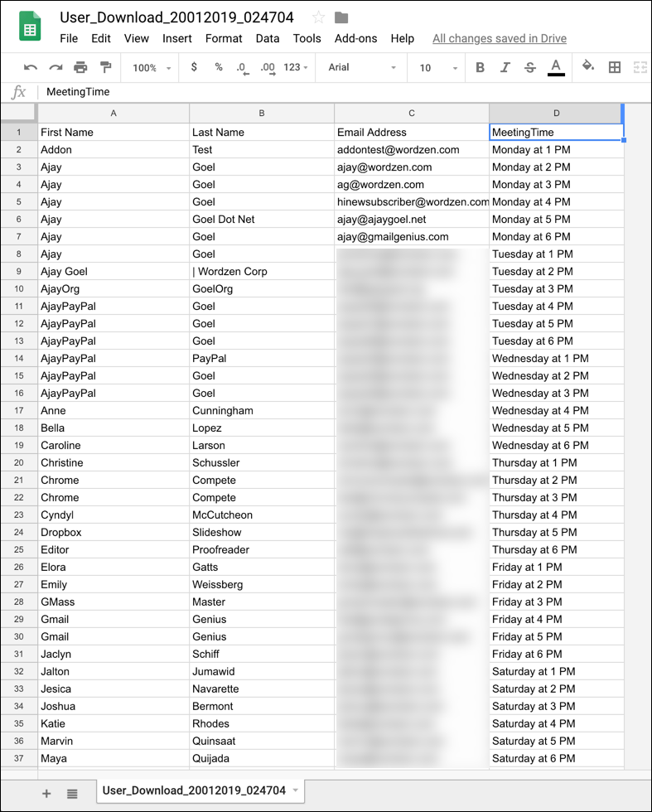Open the Arial font family dropdown
This screenshot has height=812, width=652.
(x=360, y=68)
